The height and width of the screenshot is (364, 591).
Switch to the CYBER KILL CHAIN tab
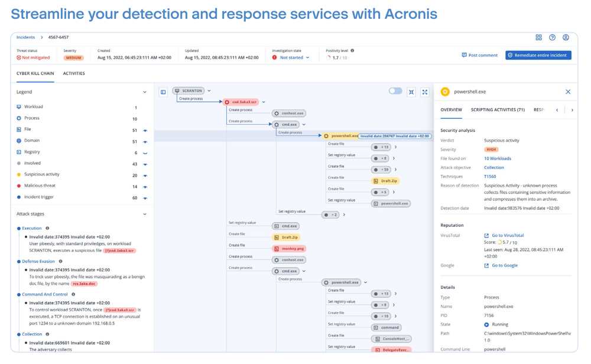(x=35, y=73)
